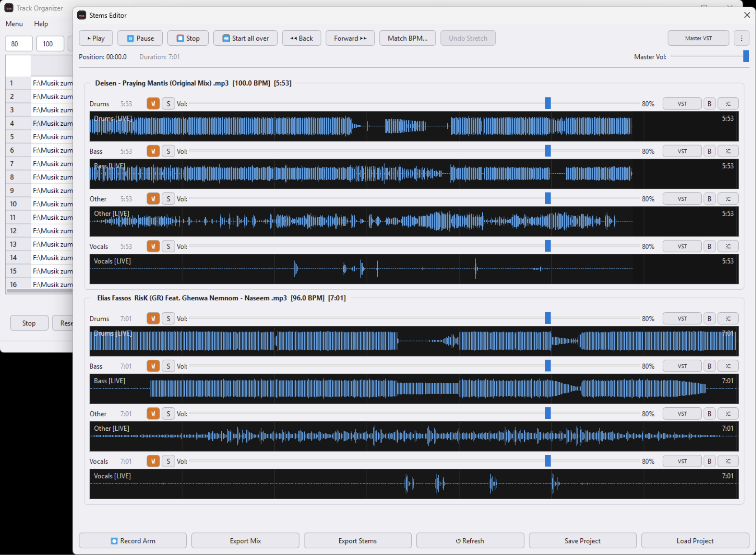This screenshot has width=756, height=555.
Task: Click the Praying Mantis Vocals volume slider handle
Action: pos(548,246)
